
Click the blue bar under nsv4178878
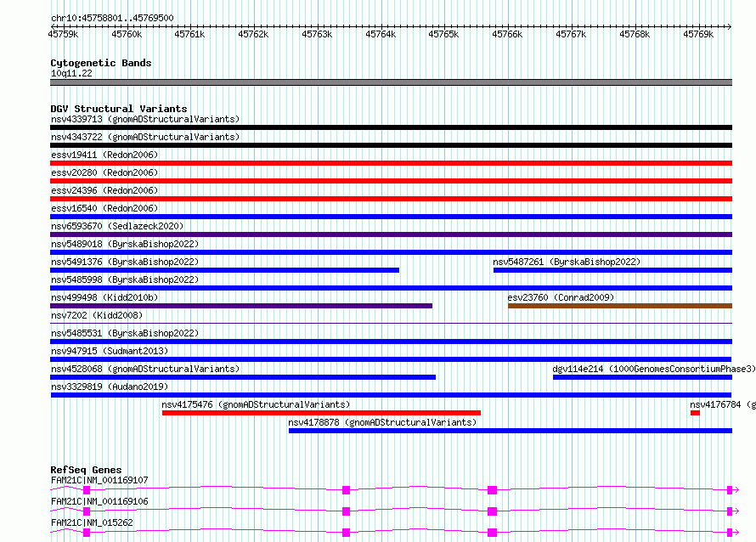[x=511, y=431]
